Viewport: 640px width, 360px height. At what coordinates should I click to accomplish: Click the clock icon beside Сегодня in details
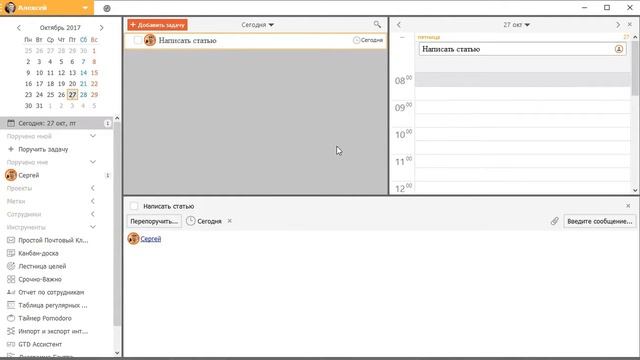[191, 221]
